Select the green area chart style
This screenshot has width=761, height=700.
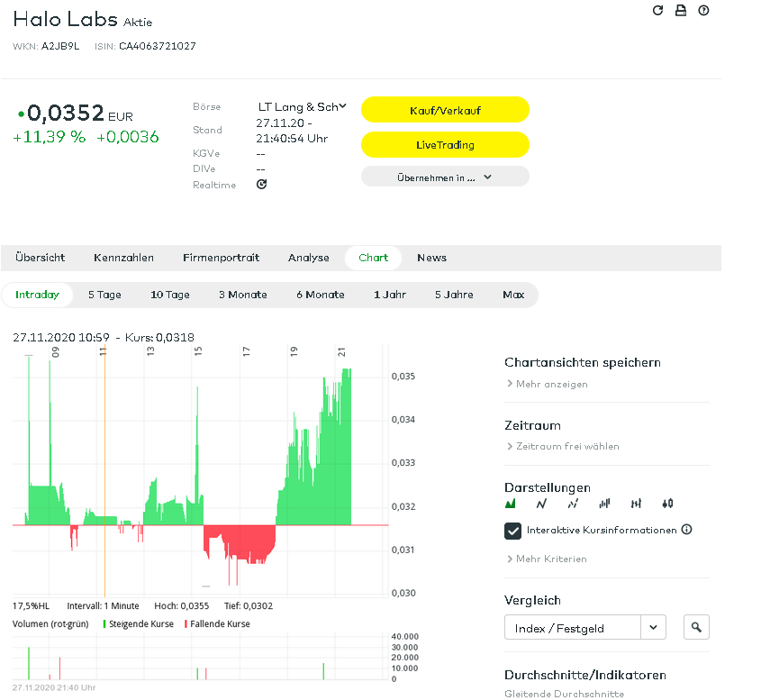[512, 504]
